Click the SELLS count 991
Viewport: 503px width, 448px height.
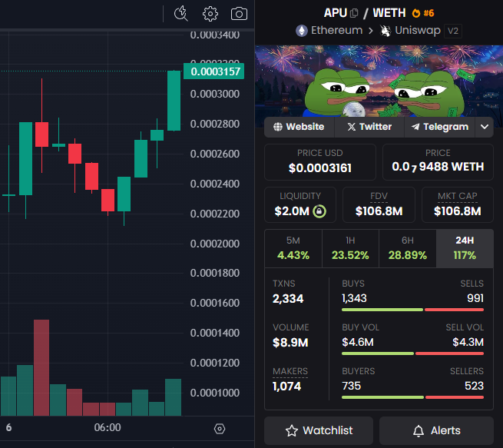[475, 298]
